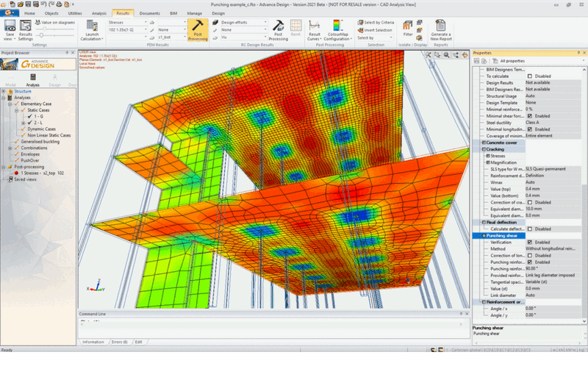Click the Value (top) 0.4 mm field
This screenshot has width=588, height=391.
click(553, 189)
